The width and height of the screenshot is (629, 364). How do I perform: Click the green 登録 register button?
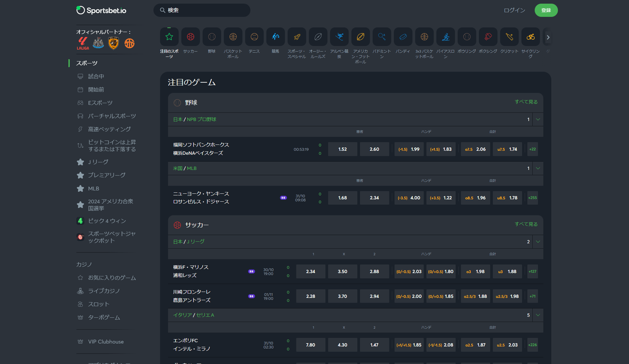point(546,10)
